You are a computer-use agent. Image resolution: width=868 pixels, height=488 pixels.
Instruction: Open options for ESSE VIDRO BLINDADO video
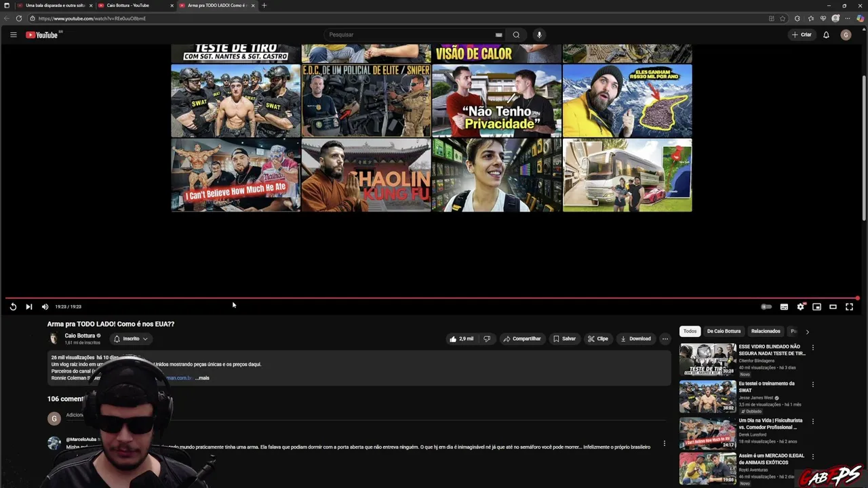click(x=813, y=348)
